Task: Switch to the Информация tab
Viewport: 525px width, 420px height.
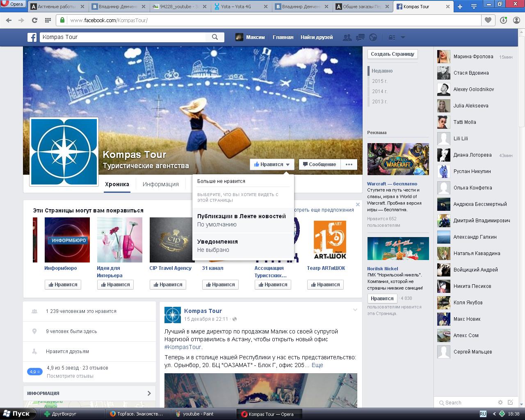Action: pos(160,184)
